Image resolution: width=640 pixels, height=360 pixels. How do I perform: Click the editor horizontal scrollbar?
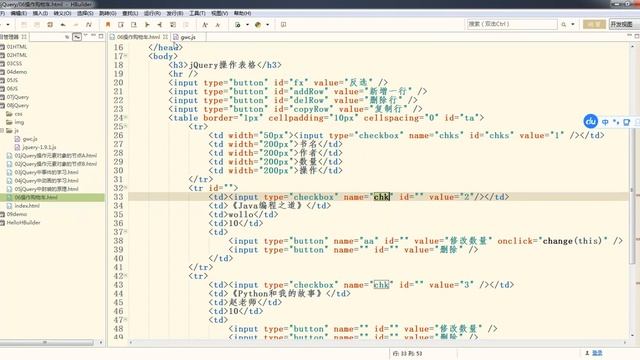(378, 342)
